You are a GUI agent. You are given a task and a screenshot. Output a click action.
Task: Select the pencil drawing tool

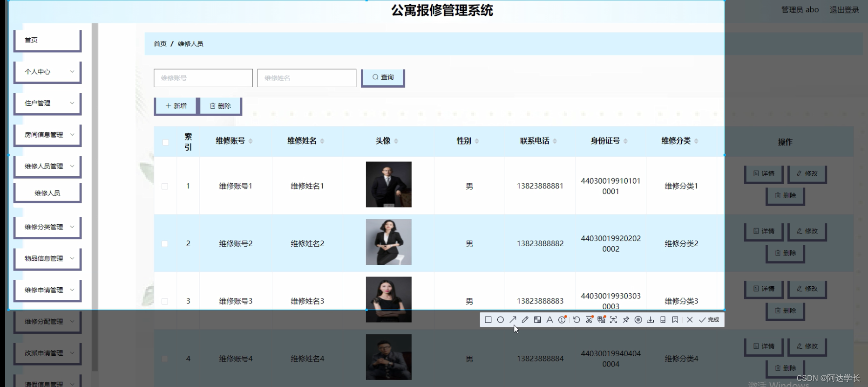[525, 320]
